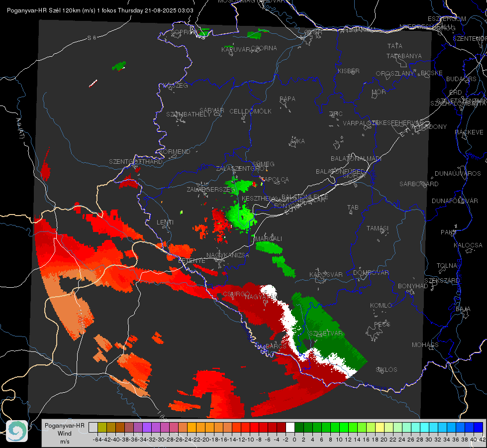Click the KOMLÓ city label
The image size is (487, 448).
point(381,305)
